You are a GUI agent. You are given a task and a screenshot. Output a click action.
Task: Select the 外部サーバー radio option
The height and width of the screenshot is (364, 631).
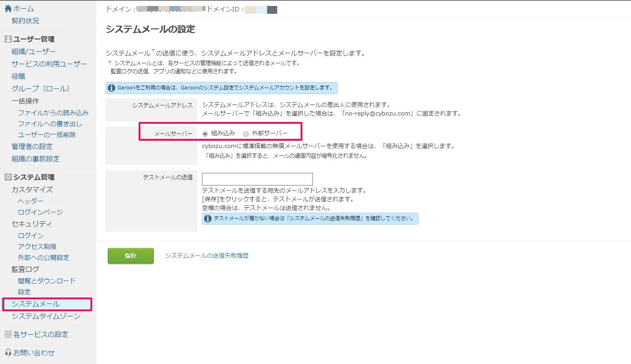246,134
